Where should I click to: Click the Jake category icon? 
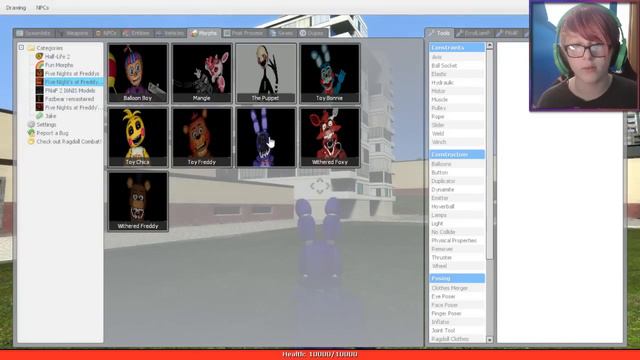point(40,116)
